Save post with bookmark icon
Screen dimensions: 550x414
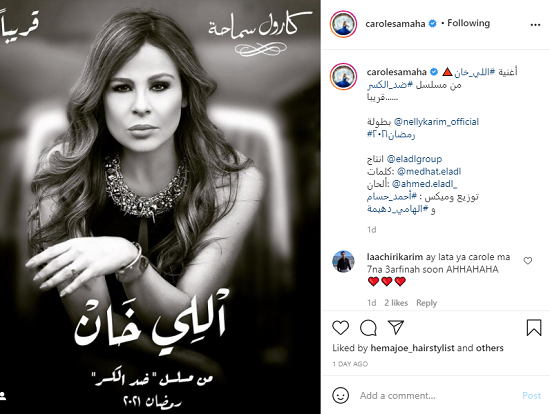[534, 327]
